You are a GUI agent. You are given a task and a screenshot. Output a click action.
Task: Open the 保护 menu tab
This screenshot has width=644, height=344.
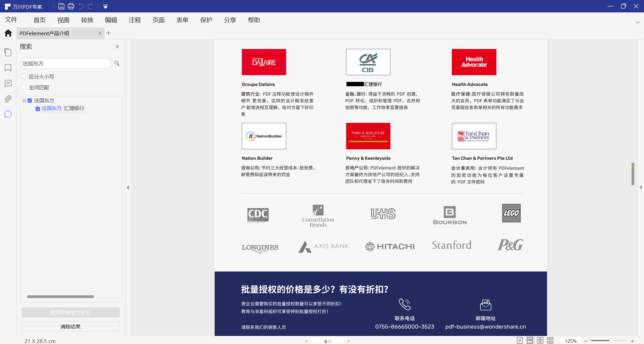tap(206, 20)
